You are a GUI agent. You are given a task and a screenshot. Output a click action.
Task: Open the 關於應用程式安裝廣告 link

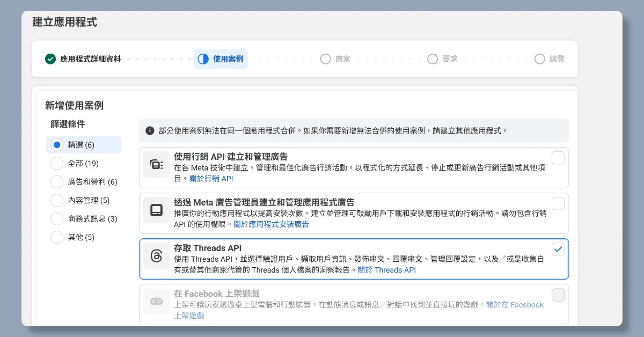[271, 224]
